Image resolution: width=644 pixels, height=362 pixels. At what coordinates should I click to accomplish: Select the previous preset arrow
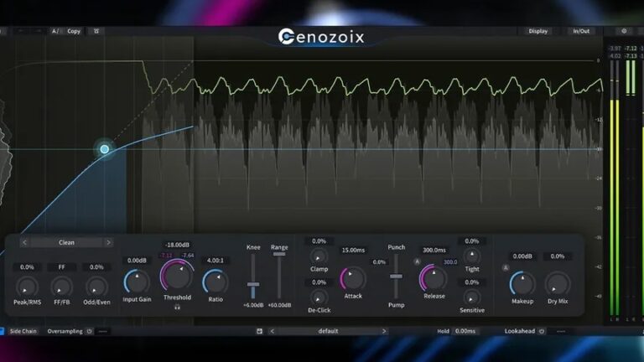272,331
